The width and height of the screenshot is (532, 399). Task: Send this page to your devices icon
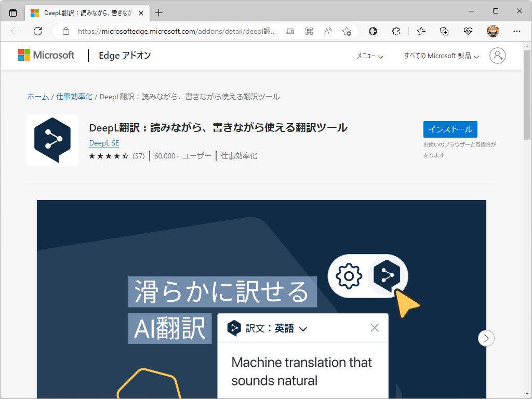tap(290, 31)
